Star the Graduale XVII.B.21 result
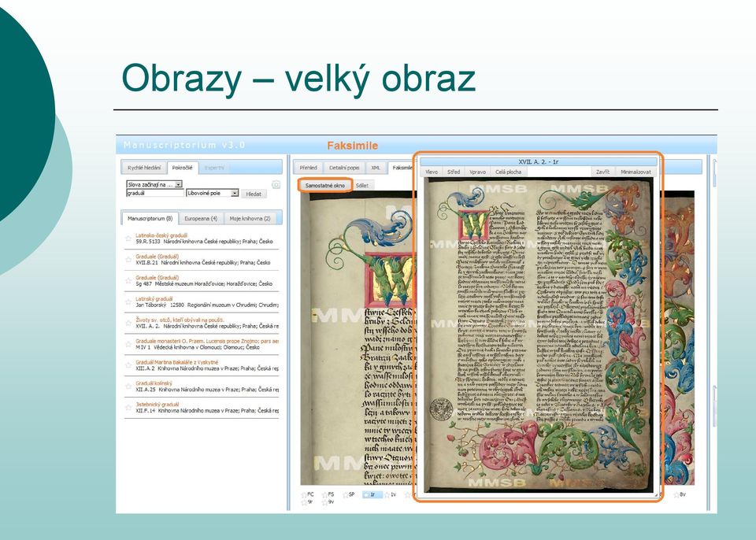 pos(128,260)
